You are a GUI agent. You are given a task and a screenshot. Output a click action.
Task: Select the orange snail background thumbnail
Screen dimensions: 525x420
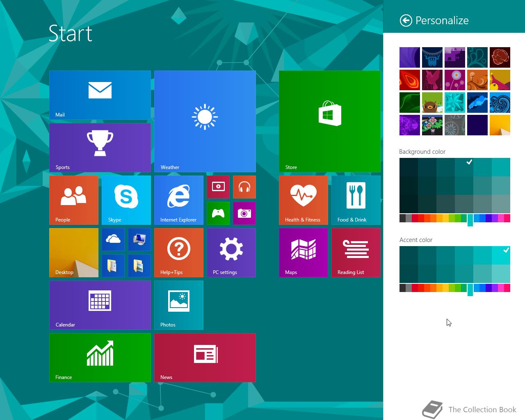pos(477,80)
